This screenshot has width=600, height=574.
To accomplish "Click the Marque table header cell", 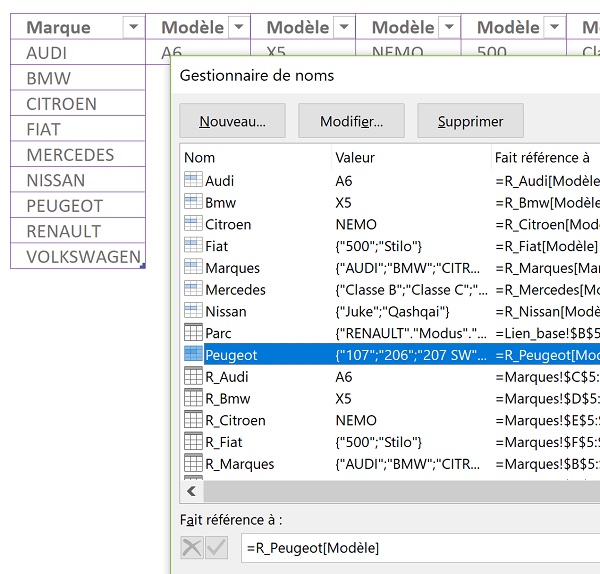I will (78, 27).
